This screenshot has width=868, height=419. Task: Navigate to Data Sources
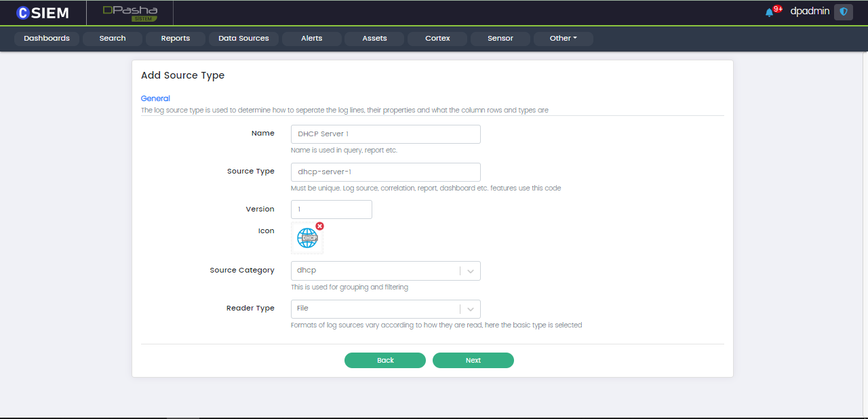point(243,39)
